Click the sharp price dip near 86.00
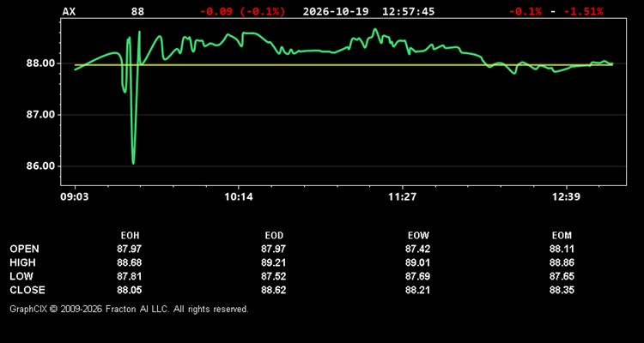 click(x=133, y=162)
